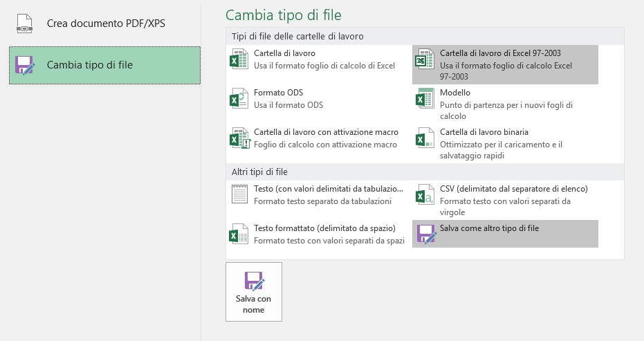
Task: Click the Formato ODS icon
Action: [x=239, y=99]
